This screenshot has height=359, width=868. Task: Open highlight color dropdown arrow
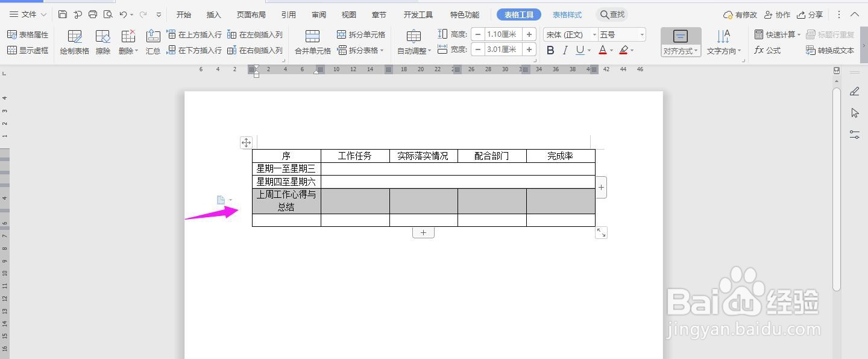[x=632, y=51]
